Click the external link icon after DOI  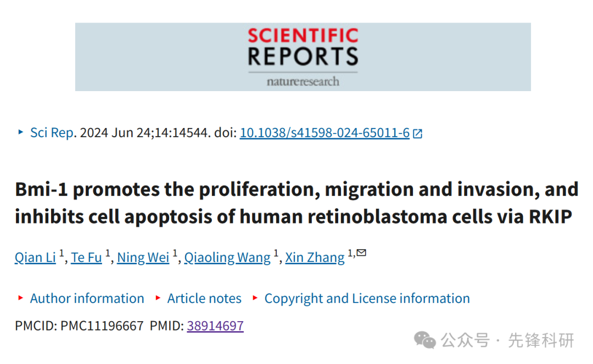pyautogui.click(x=417, y=133)
